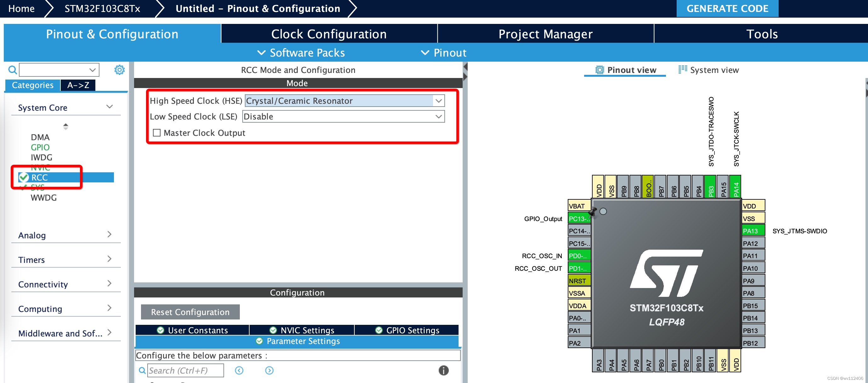The image size is (868, 383).
Task: Enable the Master Clock Output checkbox
Action: (157, 133)
